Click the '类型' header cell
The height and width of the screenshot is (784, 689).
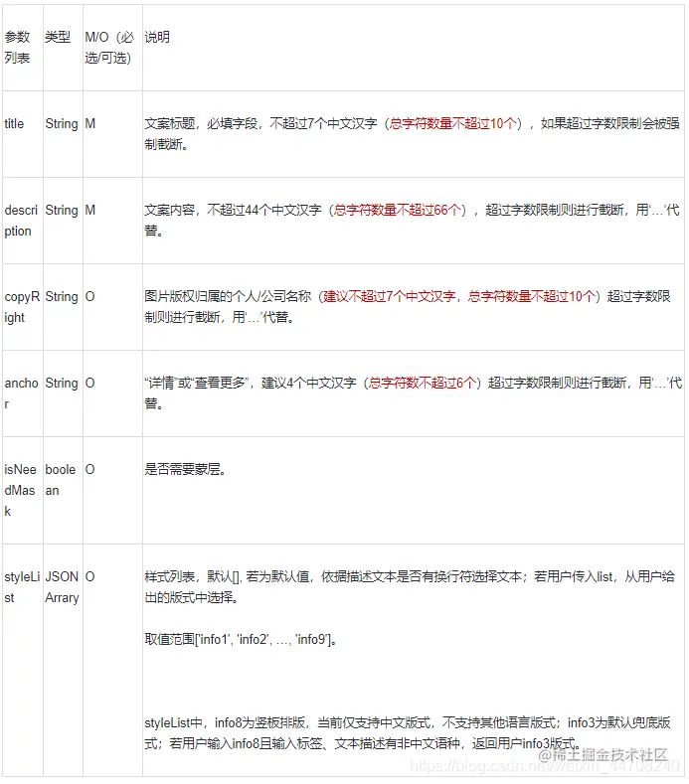[x=63, y=48]
